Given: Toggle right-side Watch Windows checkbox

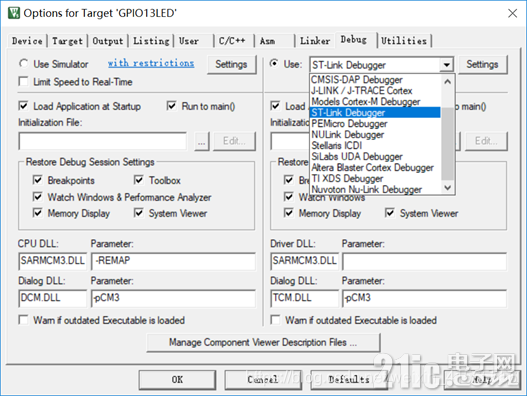Looking at the screenshot, I should [x=289, y=197].
